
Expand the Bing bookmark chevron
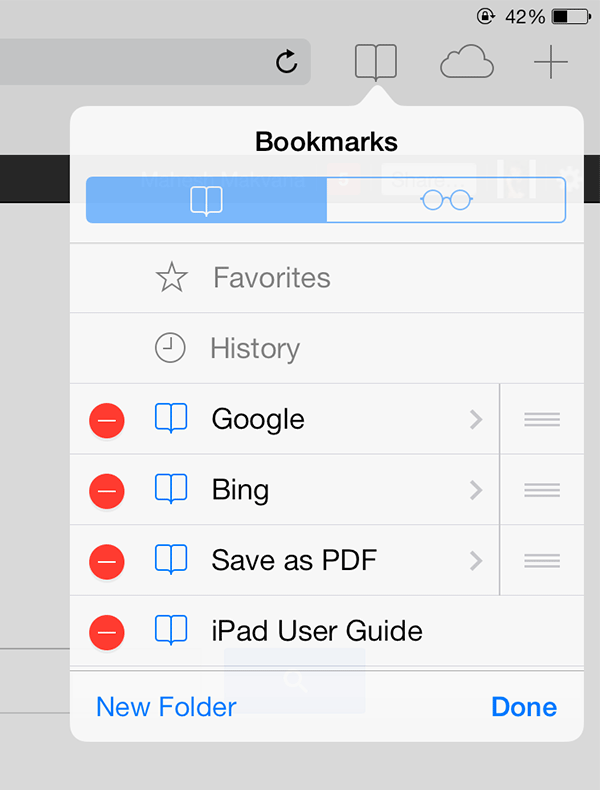(476, 490)
